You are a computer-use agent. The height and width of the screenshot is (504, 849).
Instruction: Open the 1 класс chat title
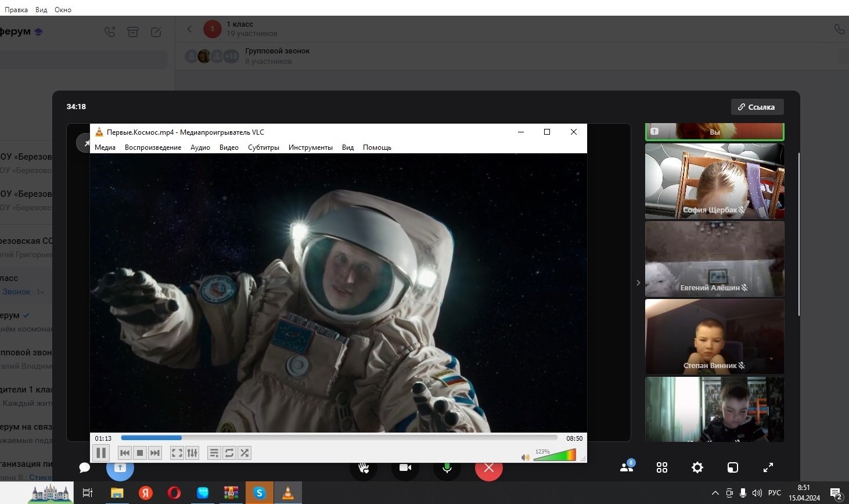(239, 24)
